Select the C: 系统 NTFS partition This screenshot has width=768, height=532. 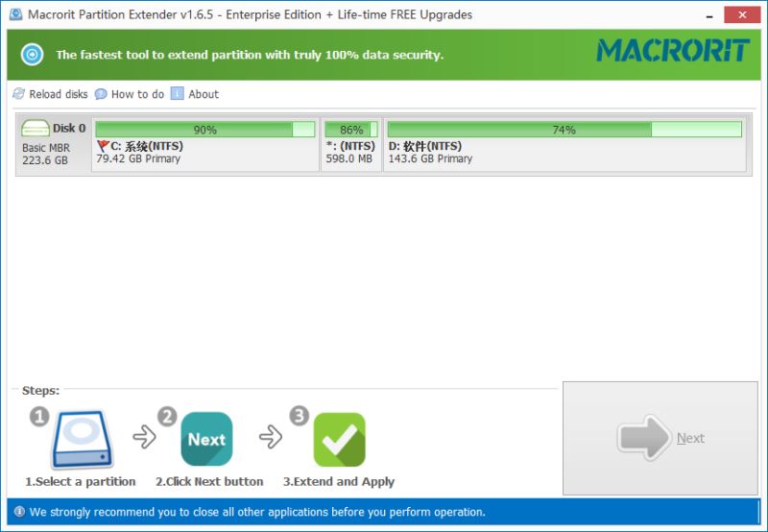205,144
